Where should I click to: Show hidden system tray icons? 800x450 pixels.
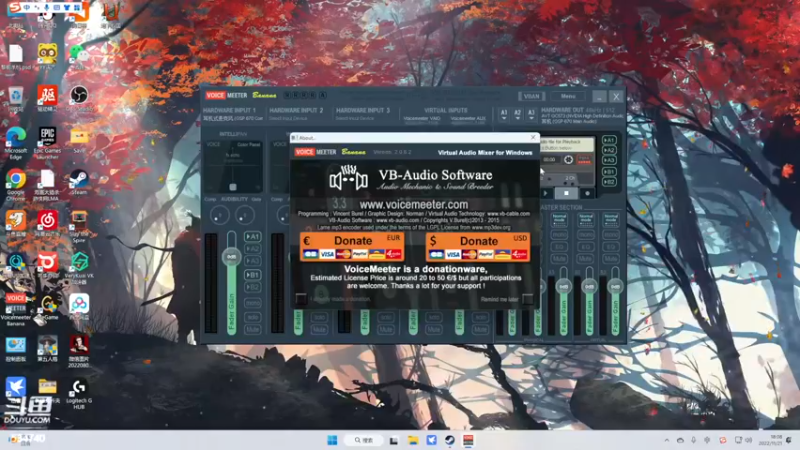tap(666, 440)
